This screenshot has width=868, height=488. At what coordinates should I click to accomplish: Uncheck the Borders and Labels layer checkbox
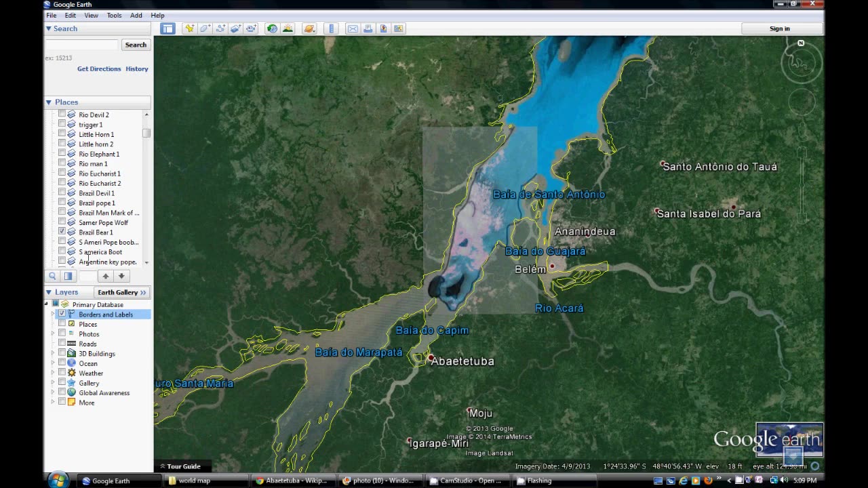pos(62,314)
